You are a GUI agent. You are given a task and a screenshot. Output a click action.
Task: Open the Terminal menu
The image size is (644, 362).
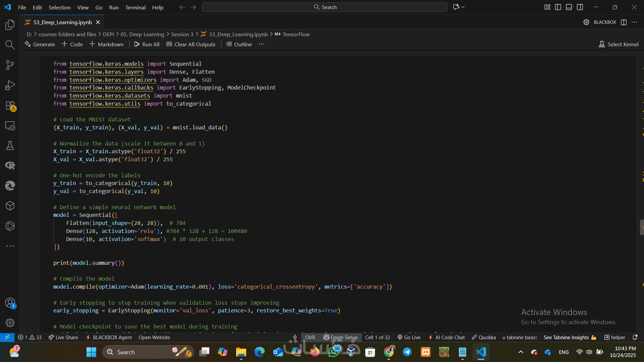coord(135,7)
